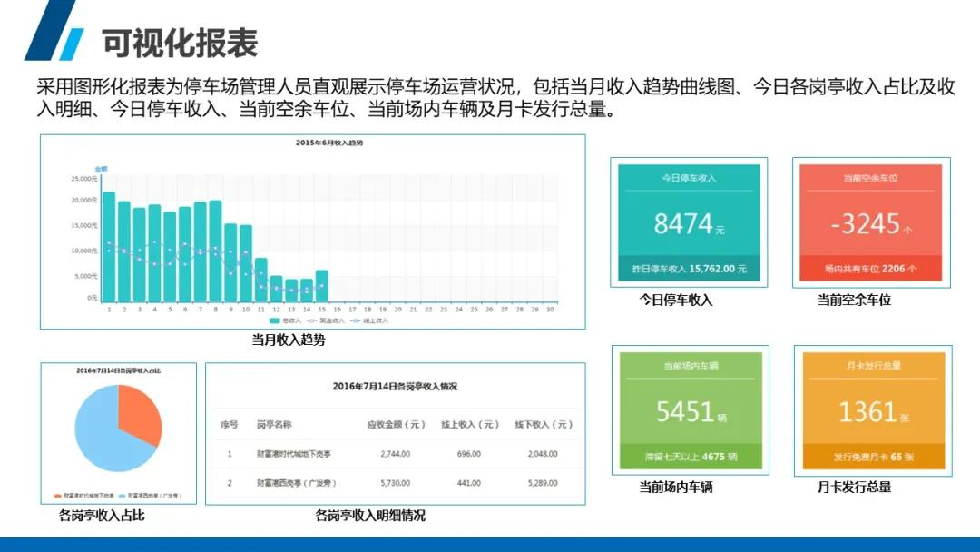Viewport: 980px width, 552px height.
Task: Click the 月卡发行总量 caption below orange card
Action: (x=855, y=487)
